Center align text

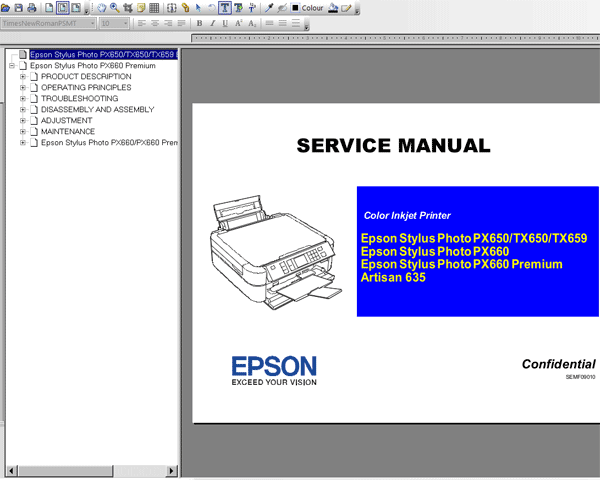pos(155,24)
